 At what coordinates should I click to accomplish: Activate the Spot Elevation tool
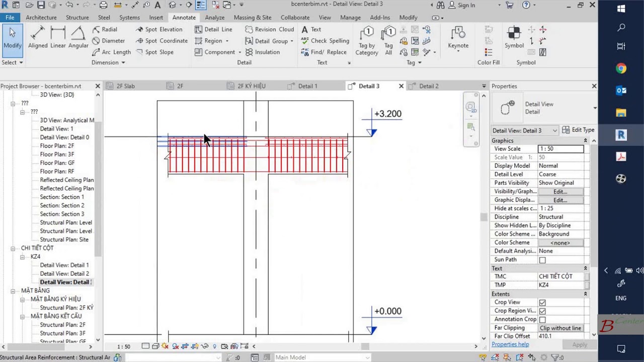coord(159,29)
